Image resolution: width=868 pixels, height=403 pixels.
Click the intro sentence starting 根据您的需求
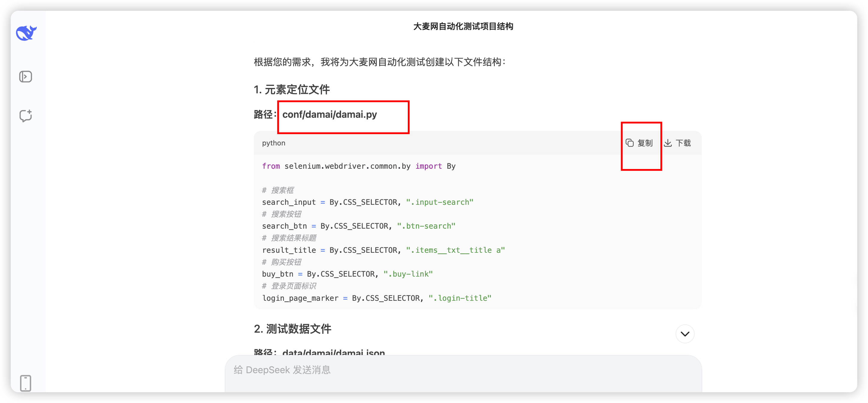click(x=380, y=62)
